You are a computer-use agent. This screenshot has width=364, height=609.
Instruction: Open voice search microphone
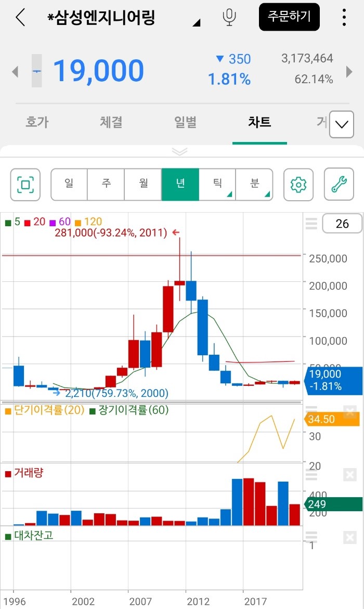[x=229, y=18]
